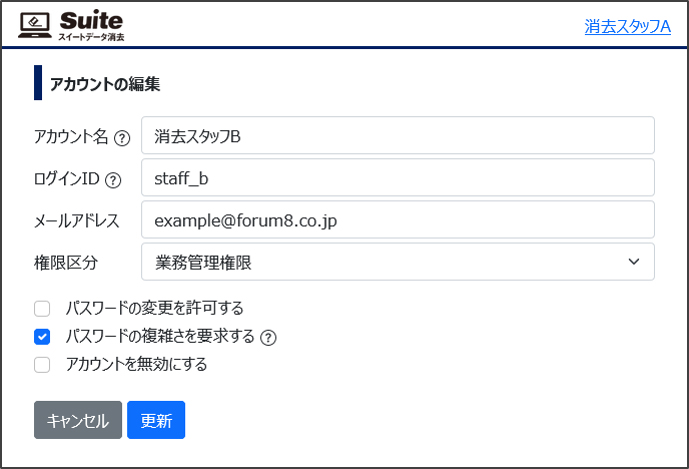The image size is (689, 469).
Task: Check アカウントを無効にする checkbox
Action: coord(42,365)
